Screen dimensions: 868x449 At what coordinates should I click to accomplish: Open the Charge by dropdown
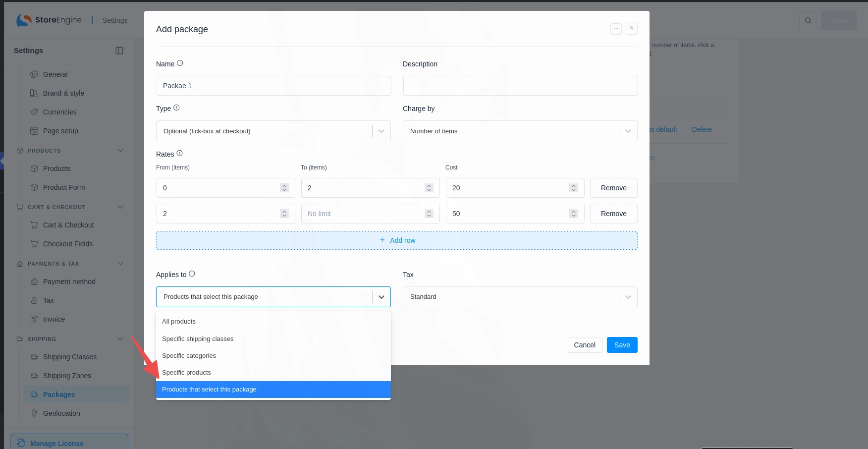pyautogui.click(x=520, y=131)
